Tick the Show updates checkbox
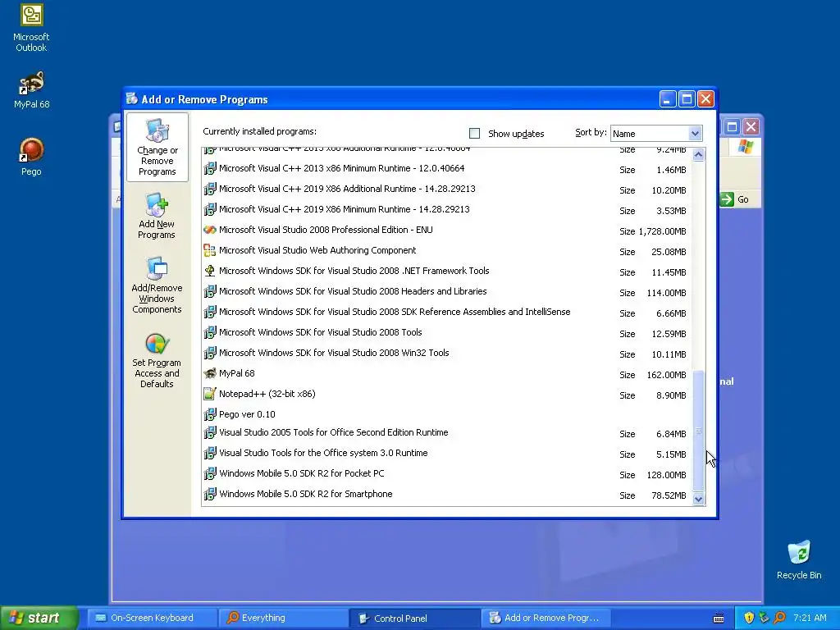Screen dimensions: 840x630 [475, 134]
